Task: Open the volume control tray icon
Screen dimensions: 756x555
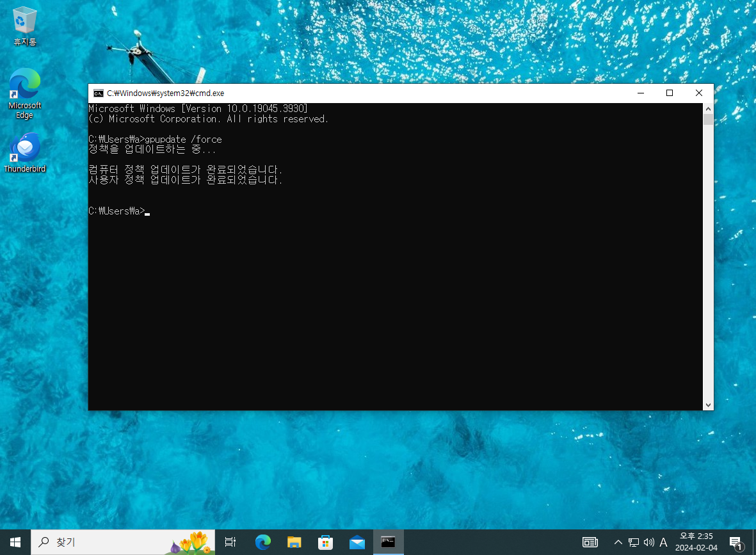Action: (x=649, y=542)
